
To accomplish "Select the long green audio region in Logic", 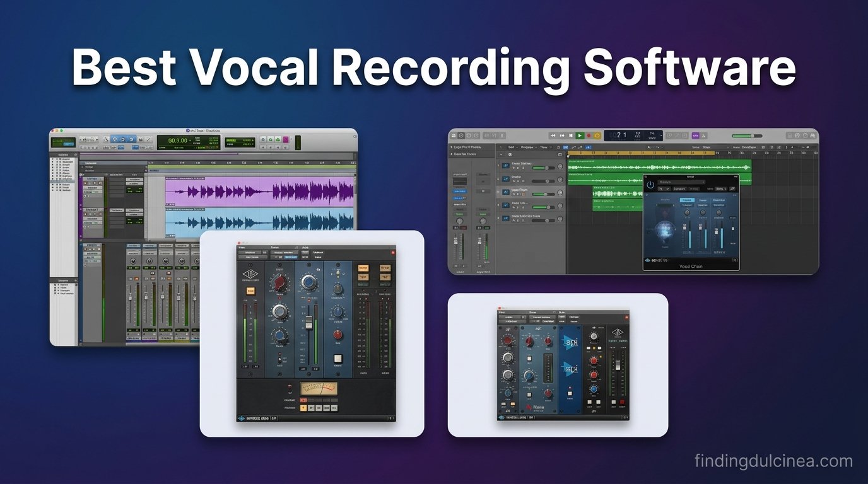I will tap(660, 166).
